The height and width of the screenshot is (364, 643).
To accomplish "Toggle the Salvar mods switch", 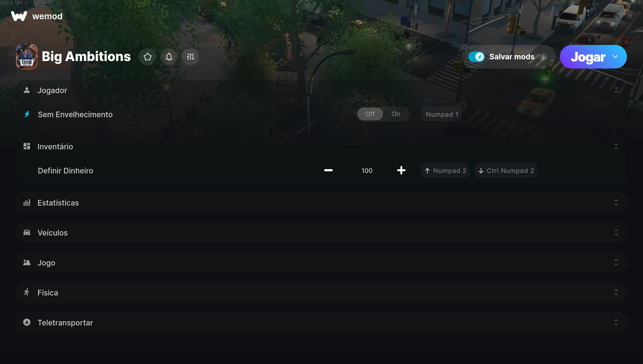I will click(477, 57).
